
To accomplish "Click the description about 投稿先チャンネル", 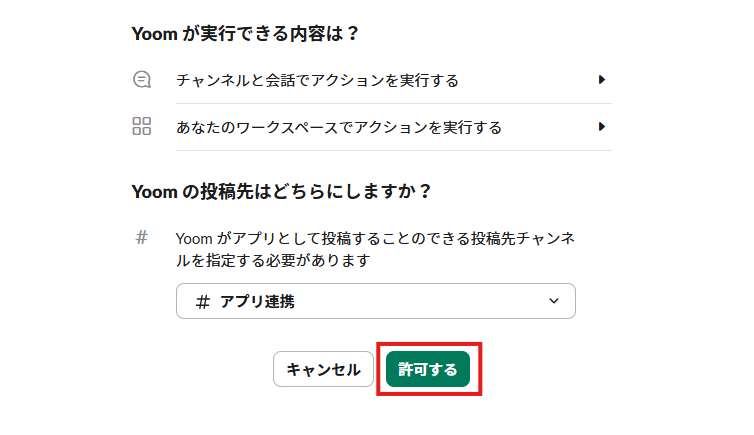I will (375, 239).
